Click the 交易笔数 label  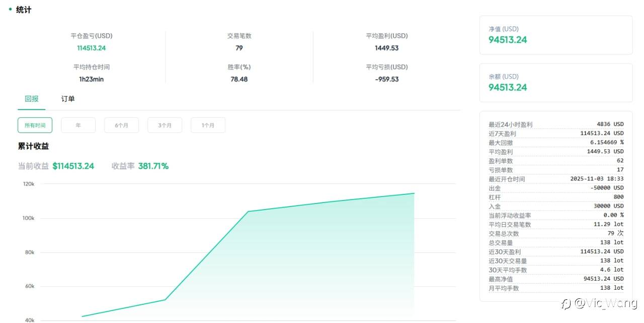pos(239,36)
